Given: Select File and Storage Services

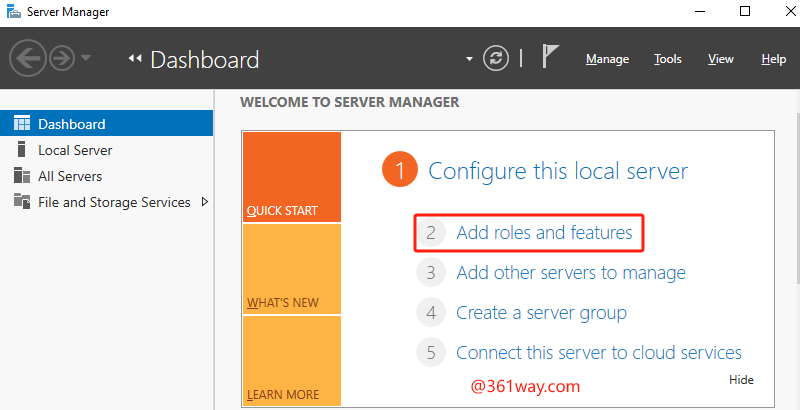Looking at the screenshot, I should click(x=106, y=202).
